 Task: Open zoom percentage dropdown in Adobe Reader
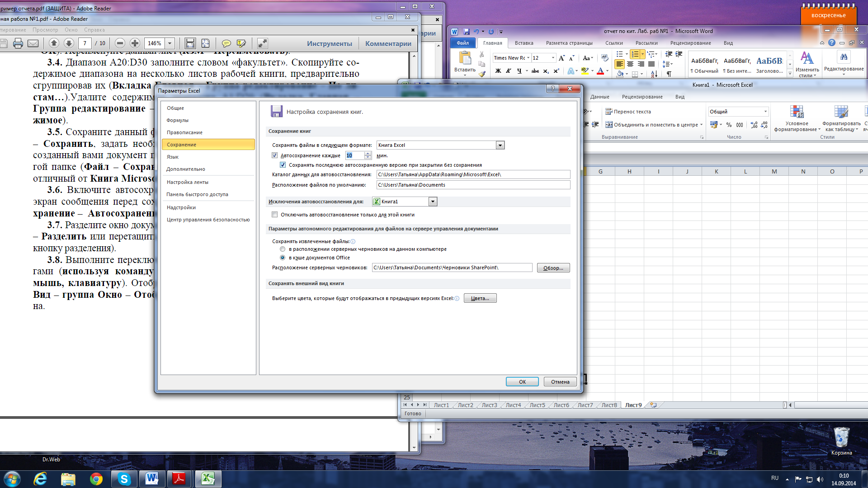[170, 43]
